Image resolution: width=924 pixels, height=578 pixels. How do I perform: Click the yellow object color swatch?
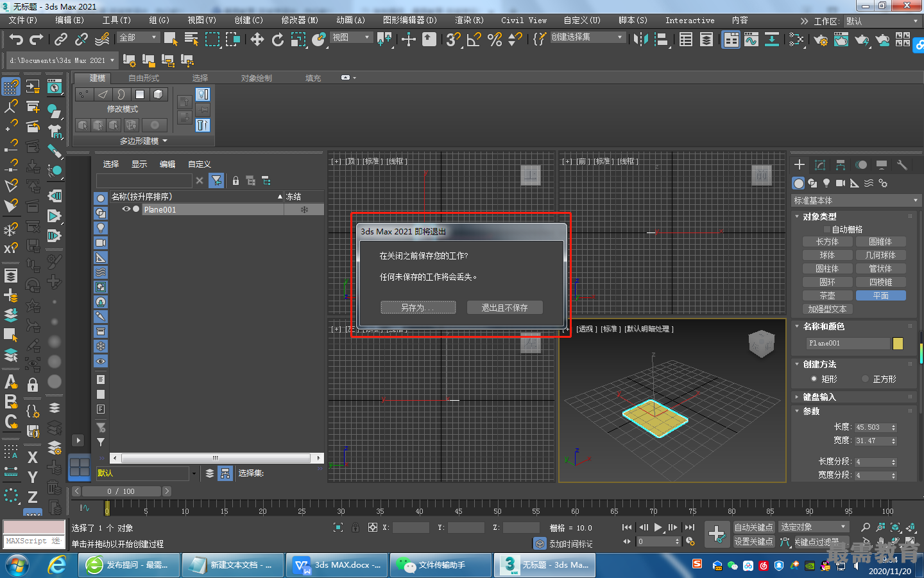[x=898, y=344]
